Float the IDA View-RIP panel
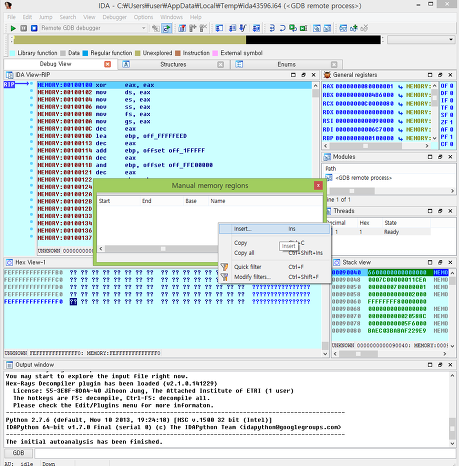This screenshot has height=466, width=459. point(303,75)
